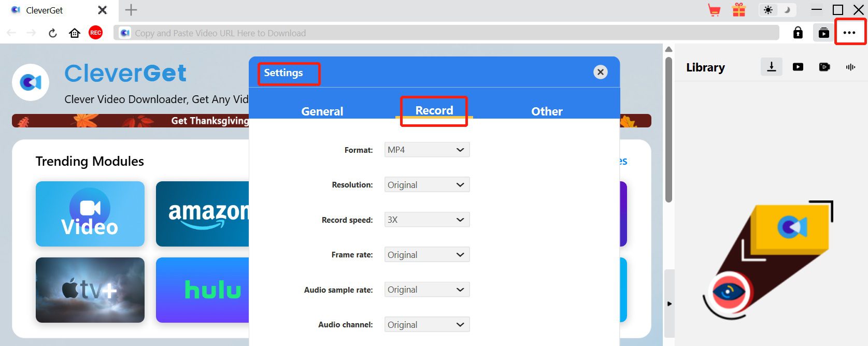This screenshot has height=346, width=868.
Task: Open a new tab with plus button
Action: click(131, 10)
